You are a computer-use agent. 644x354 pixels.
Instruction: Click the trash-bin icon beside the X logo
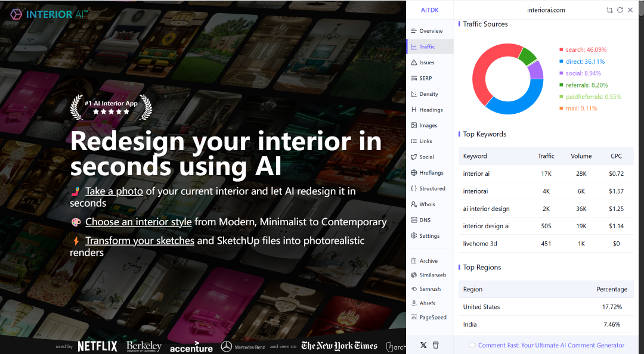point(436,345)
